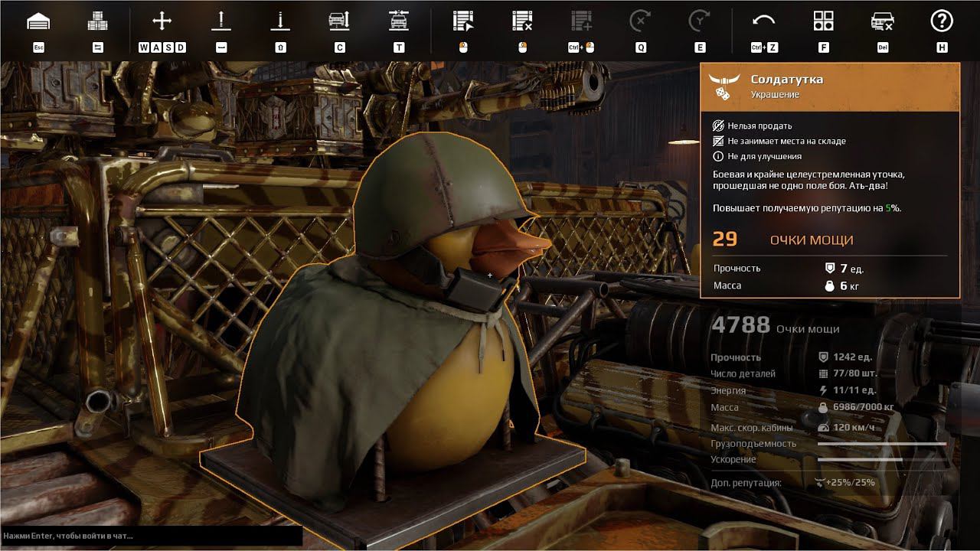980x551 pixels.
Task: Rotate part with the Y-axis rotation icon
Action: [x=700, y=21]
